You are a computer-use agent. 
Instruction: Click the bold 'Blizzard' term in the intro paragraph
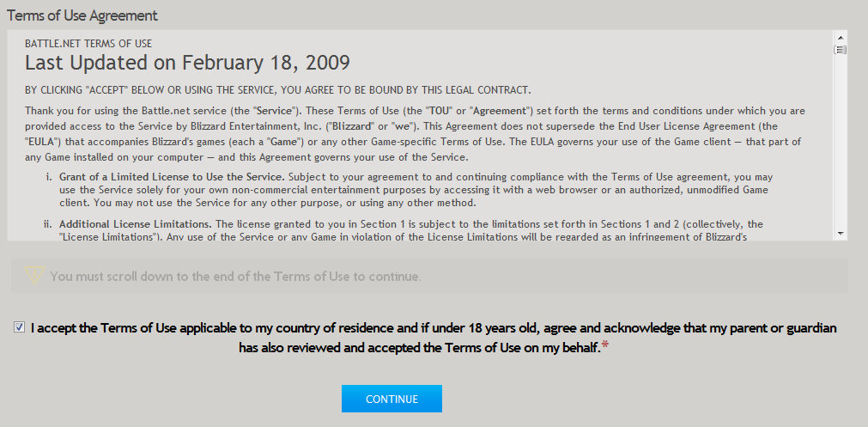click(x=352, y=126)
